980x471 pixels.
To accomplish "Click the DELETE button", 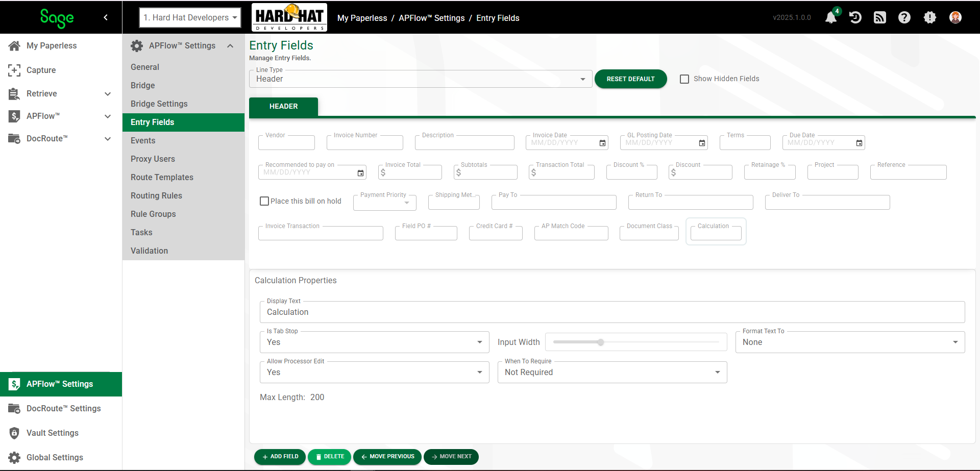I will pyautogui.click(x=329, y=457).
